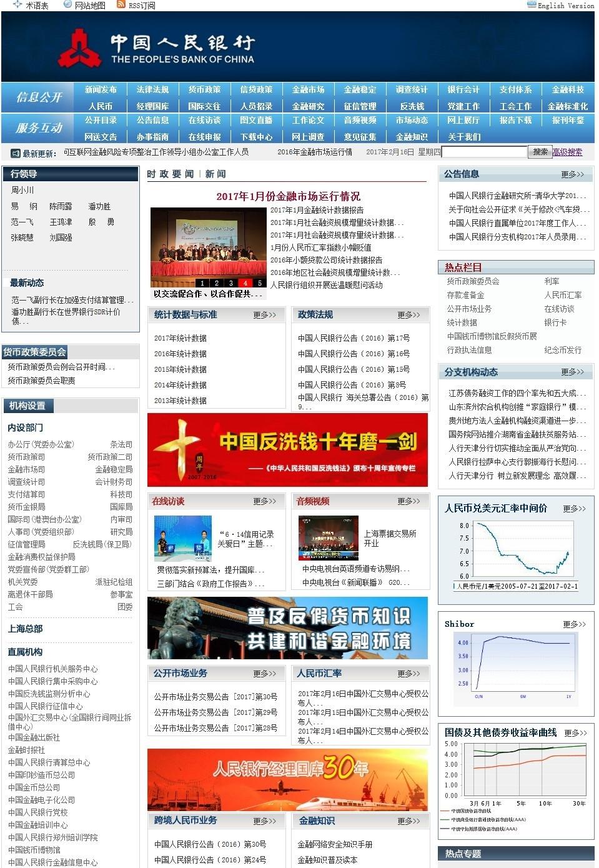The width and height of the screenshot is (599, 868).
Task: Expand 更多 in 统计数据与标准 panel
Action: tap(265, 315)
